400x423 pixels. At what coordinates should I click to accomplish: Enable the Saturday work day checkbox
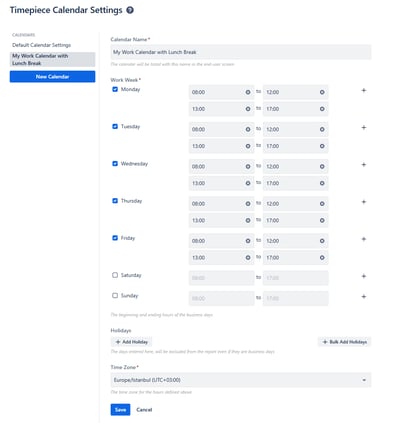(x=115, y=275)
